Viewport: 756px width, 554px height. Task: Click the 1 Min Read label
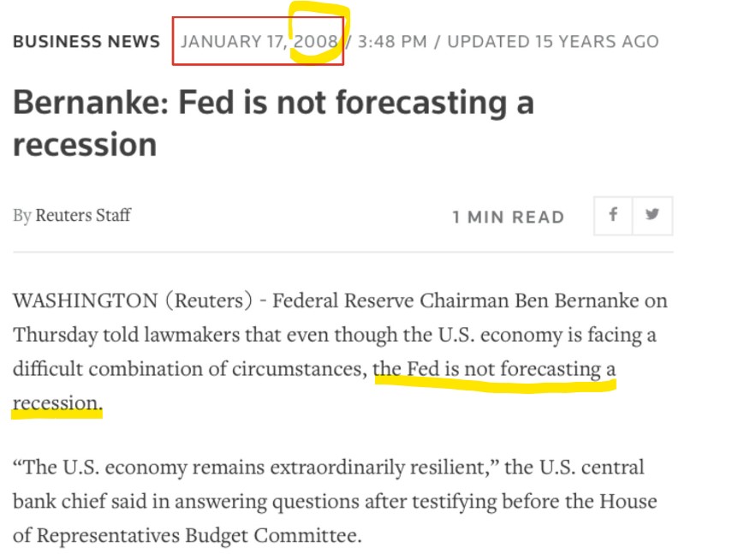pyautogui.click(x=509, y=217)
